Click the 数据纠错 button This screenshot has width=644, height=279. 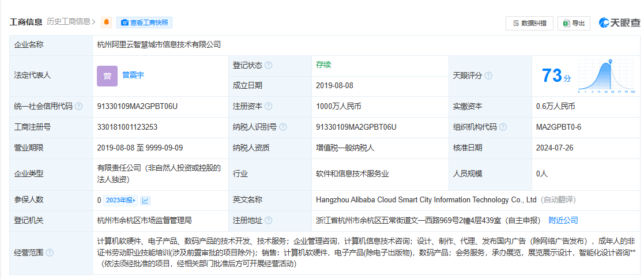click(529, 23)
